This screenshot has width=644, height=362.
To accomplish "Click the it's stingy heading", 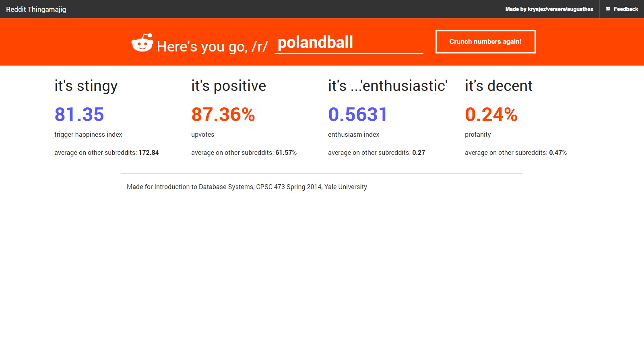I will coord(86,86).
